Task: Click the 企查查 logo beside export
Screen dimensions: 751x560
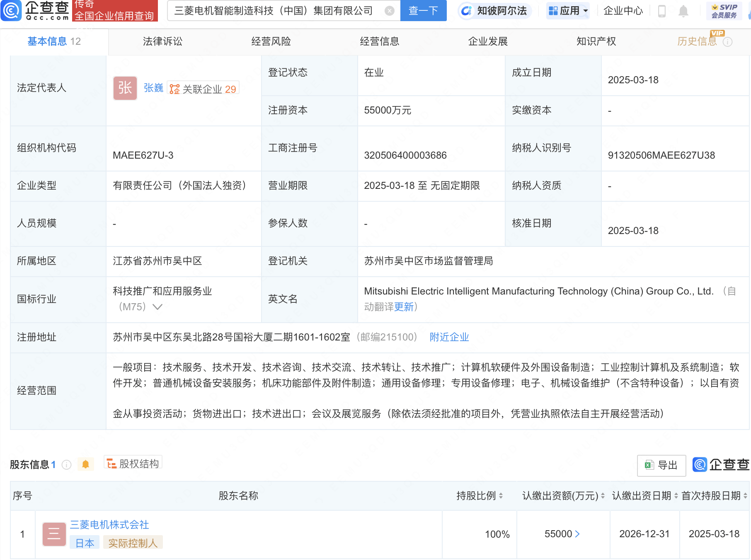Action: coord(721,465)
